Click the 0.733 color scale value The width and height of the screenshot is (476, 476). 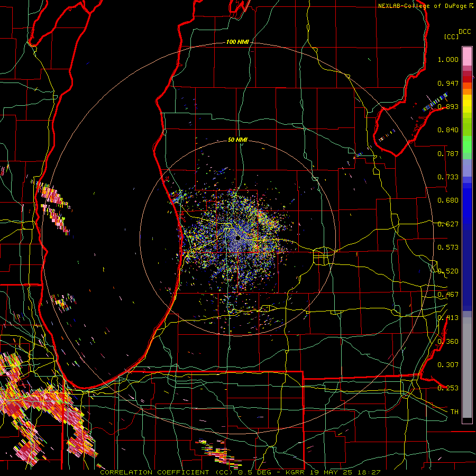[448, 177]
